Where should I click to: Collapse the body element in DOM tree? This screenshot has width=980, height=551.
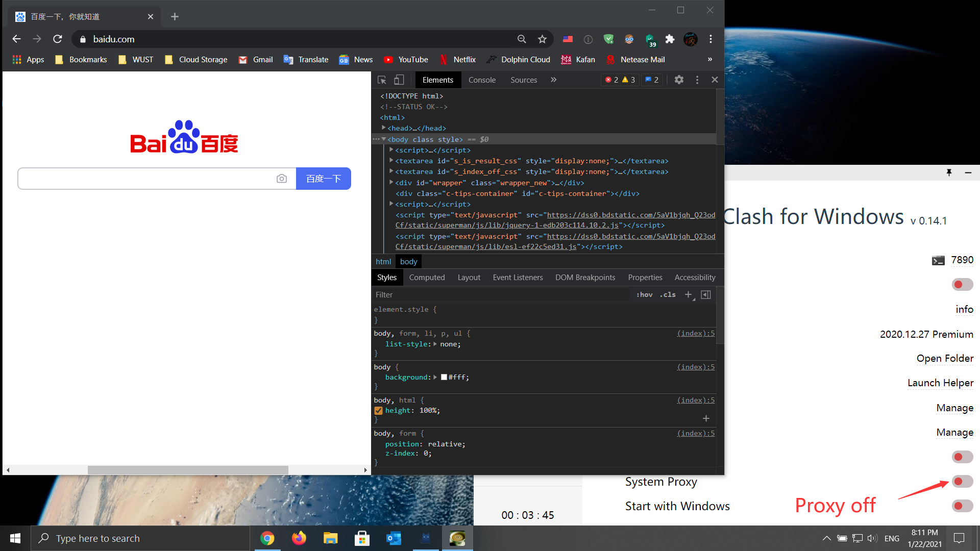383,139
